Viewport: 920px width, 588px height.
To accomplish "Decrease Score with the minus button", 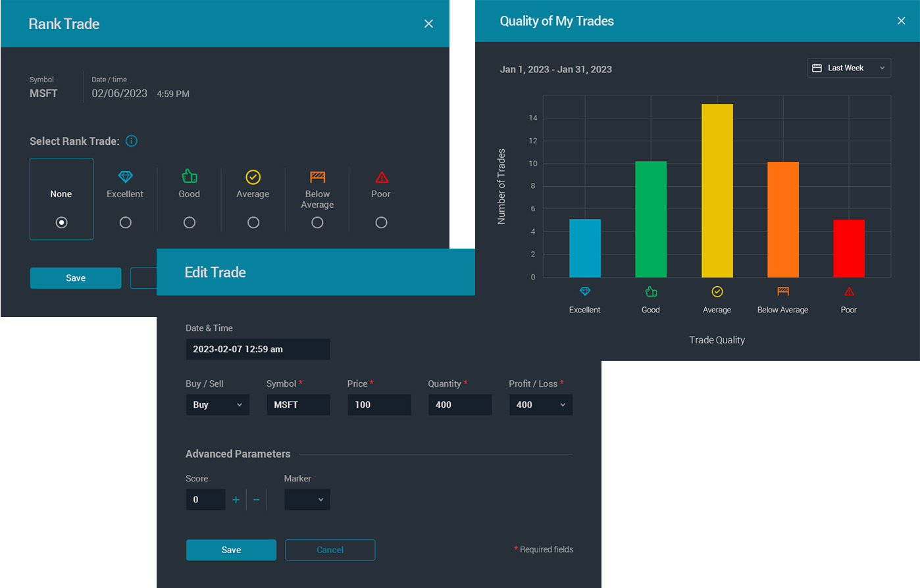I will pyautogui.click(x=257, y=500).
